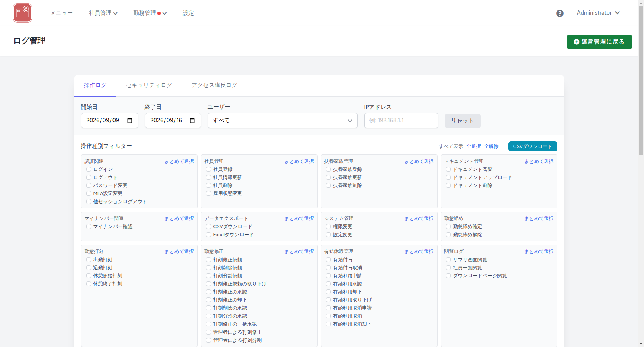Open the help question mark icon
This screenshot has height=347, width=644.
[560, 13]
